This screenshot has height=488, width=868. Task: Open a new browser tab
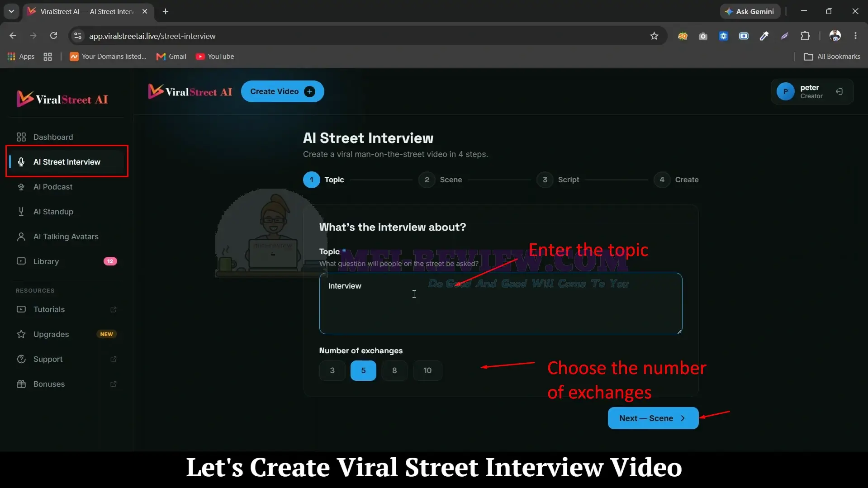(166, 11)
